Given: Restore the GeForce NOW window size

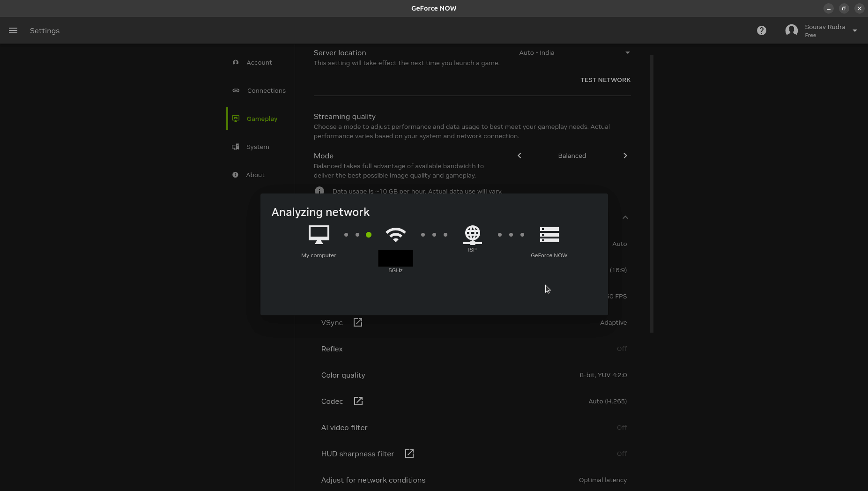Looking at the screenshot, I should tap(844, 8).
